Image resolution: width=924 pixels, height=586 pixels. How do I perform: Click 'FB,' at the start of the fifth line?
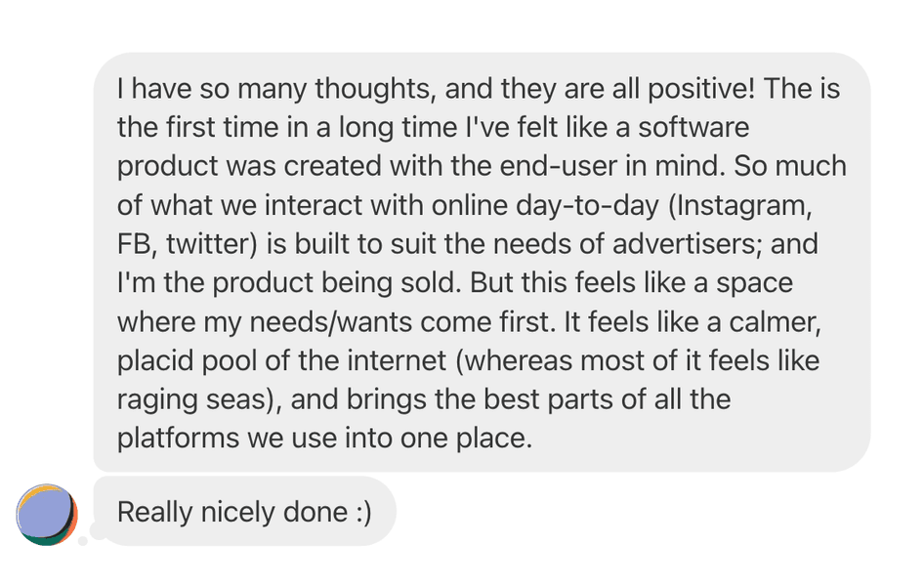[137, 244]
